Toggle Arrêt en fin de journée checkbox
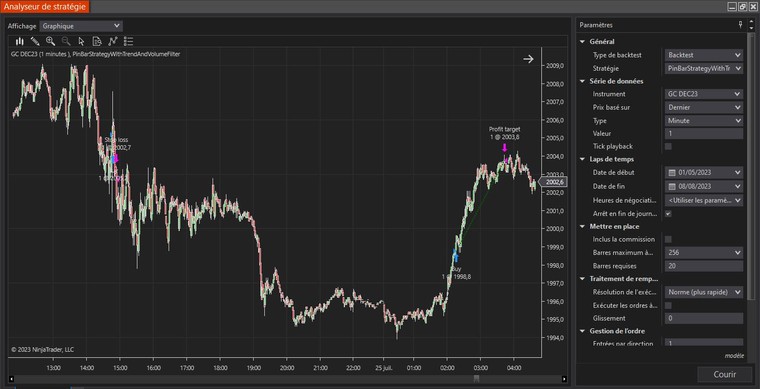Screen dimensions: 760x389 (668, 214)
